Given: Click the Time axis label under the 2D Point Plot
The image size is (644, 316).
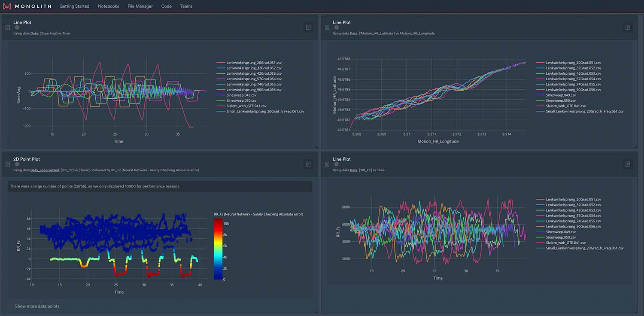Looking at the screenshot, I should pos(119,292).
